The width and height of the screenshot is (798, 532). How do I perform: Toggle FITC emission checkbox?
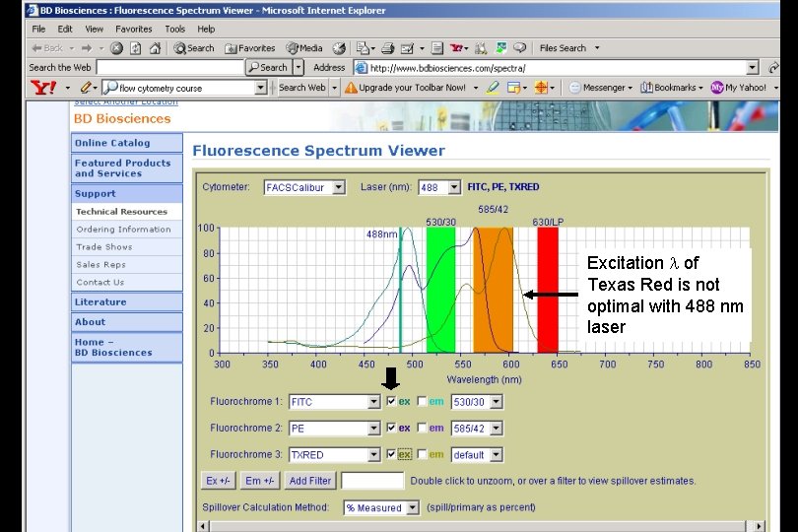[x=422, y=401]
